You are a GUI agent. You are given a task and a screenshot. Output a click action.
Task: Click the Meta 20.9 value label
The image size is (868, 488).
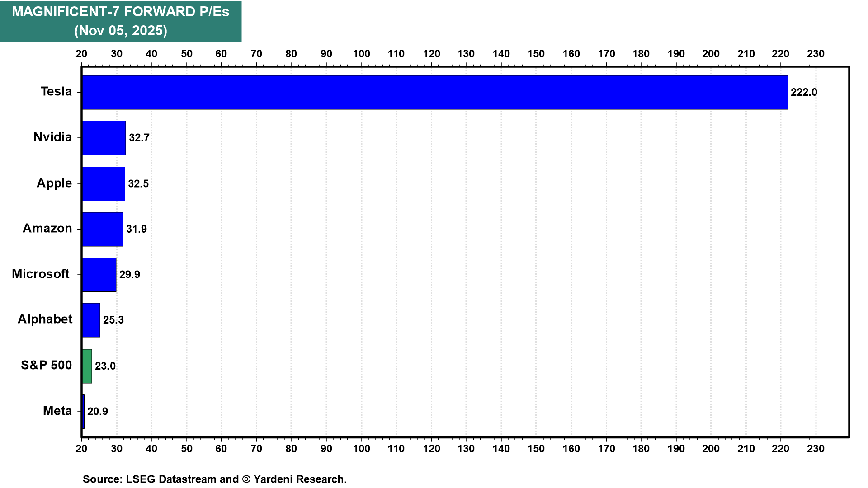(x=98, y=411)
